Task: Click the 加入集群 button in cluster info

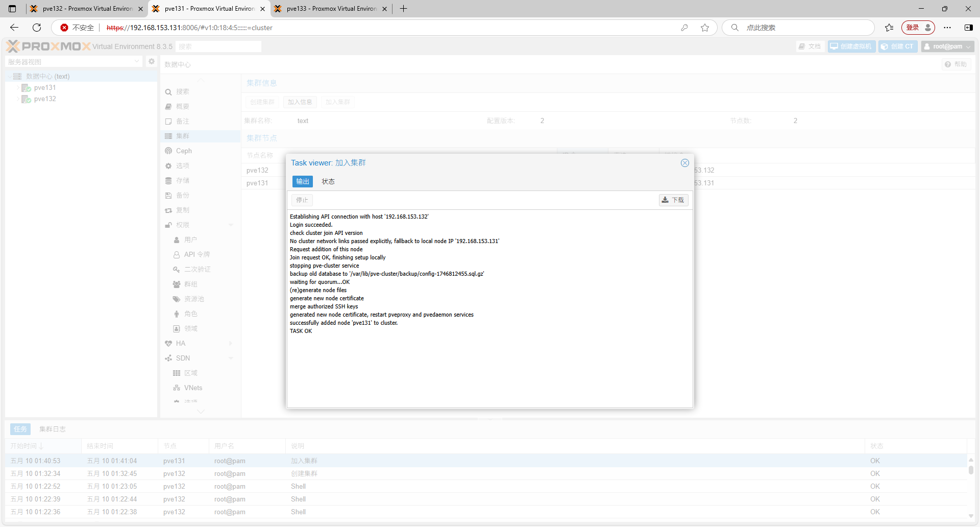Action: [x=338, y=102]
